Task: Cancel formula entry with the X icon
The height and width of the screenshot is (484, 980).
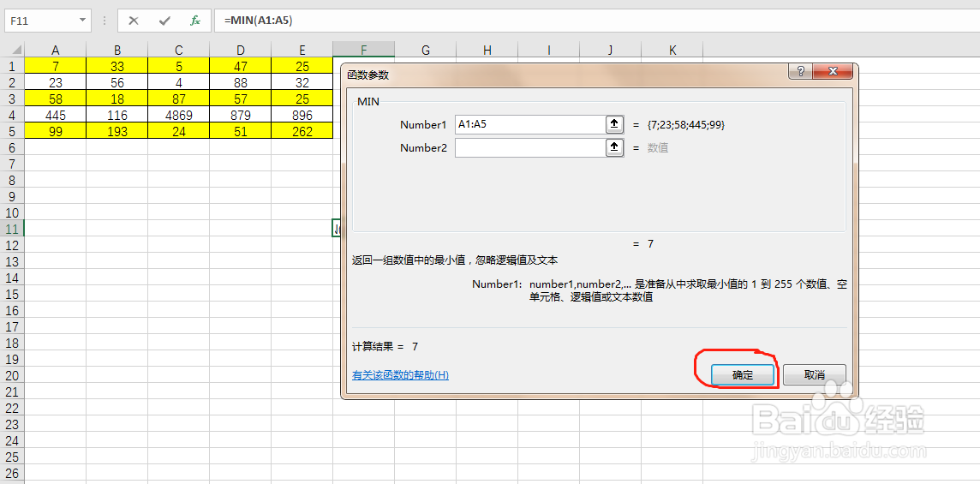Action: click(x=133, y=21)
